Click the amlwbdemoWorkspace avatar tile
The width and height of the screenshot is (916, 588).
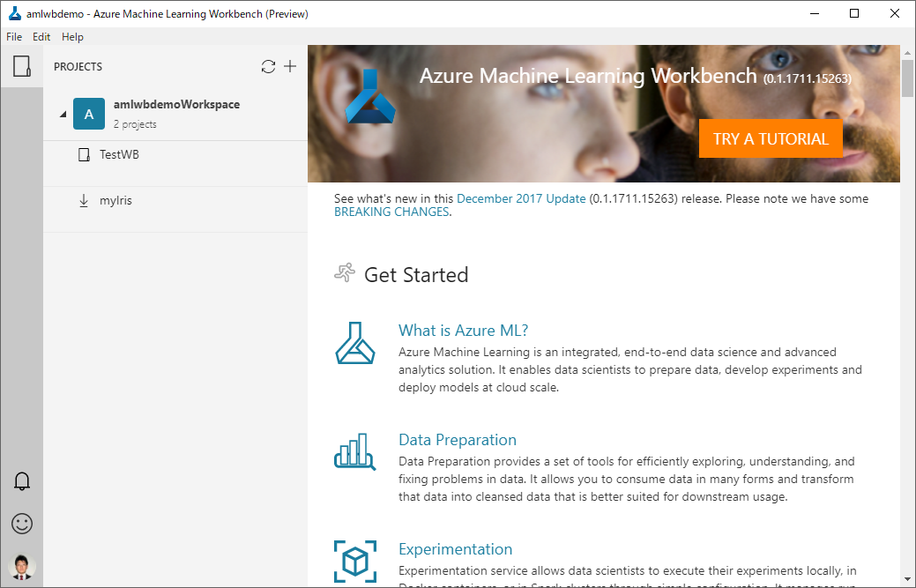tap(89, 113)
